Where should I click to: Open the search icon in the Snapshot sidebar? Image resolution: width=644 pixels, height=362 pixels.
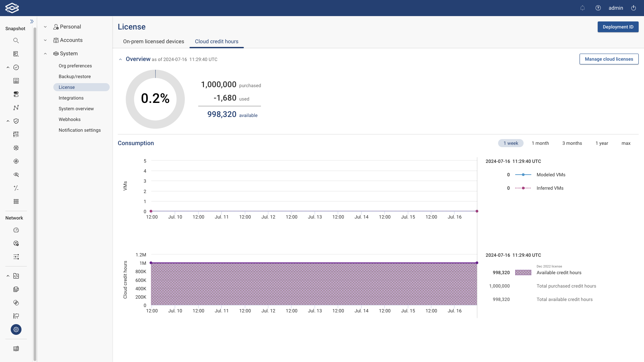coord(16,40)
